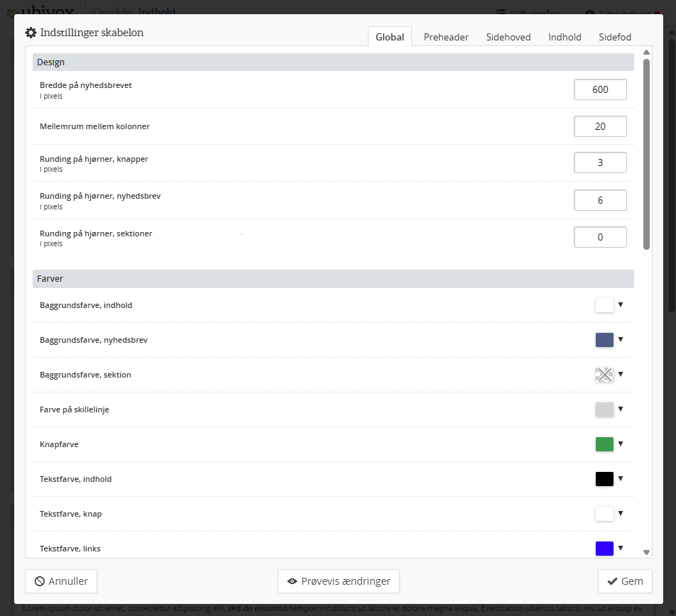Screen dimensions: 676x616
Task: Click the settings gear icon in dialog title
Action: [x=31, y=33]
